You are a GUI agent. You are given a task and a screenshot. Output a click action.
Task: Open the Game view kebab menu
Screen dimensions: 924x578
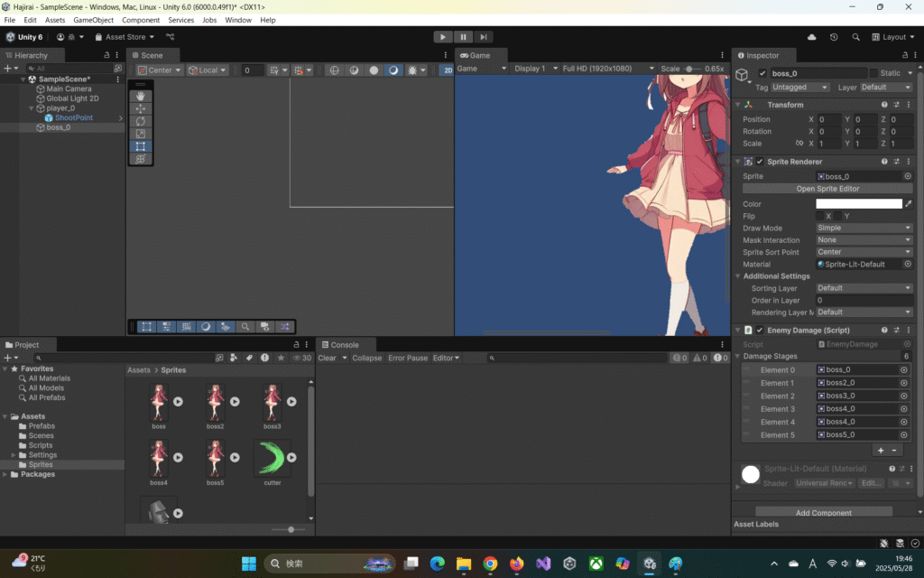click(x=723, y=55)
